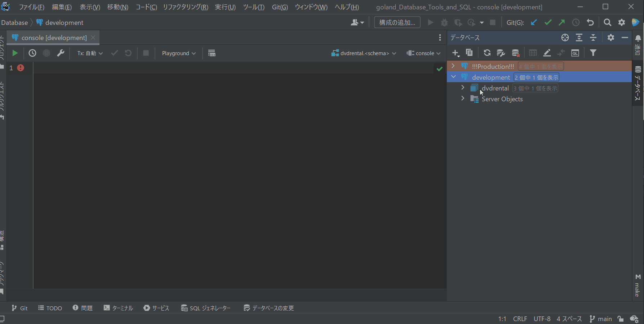Select the console [development] editor tab
This screenshot has width=644, height=324.
(54, 37)
